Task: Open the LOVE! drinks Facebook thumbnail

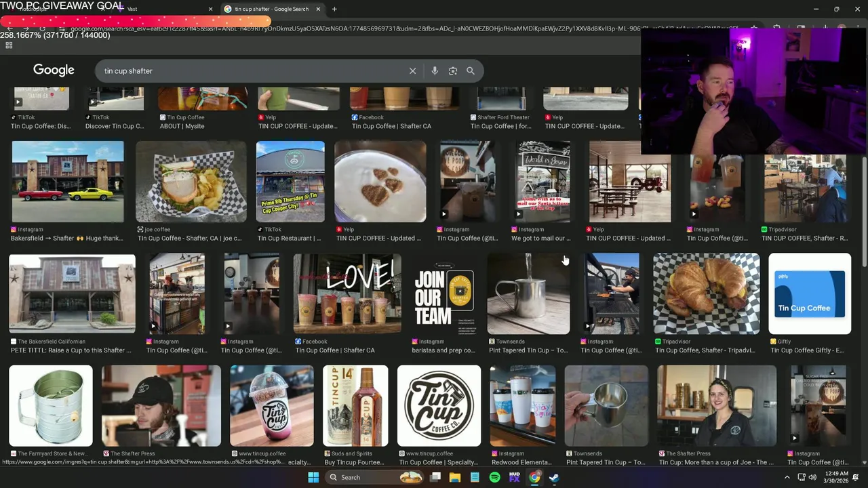Action: [x=347, y=293]
